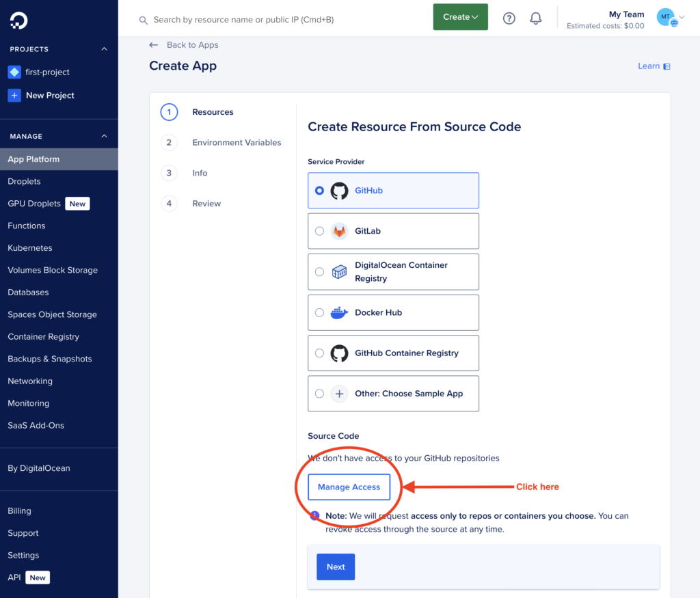The width and height of the screenshot is (700, 598).
Task: Select the Info step label
Action: point(200,173)
